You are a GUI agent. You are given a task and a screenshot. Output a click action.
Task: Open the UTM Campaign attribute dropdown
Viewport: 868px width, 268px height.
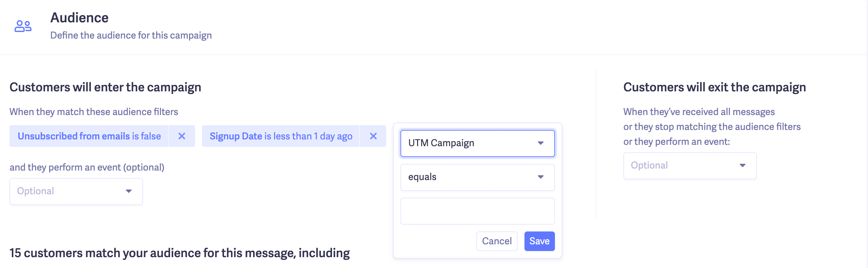coord(477,143)
